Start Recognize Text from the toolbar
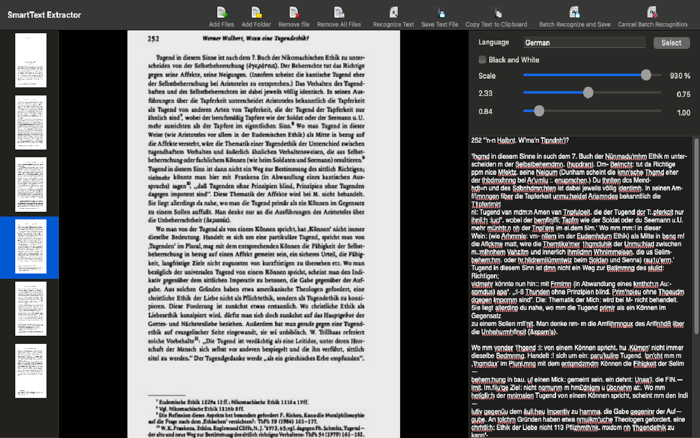 click(x=393, y=13)
